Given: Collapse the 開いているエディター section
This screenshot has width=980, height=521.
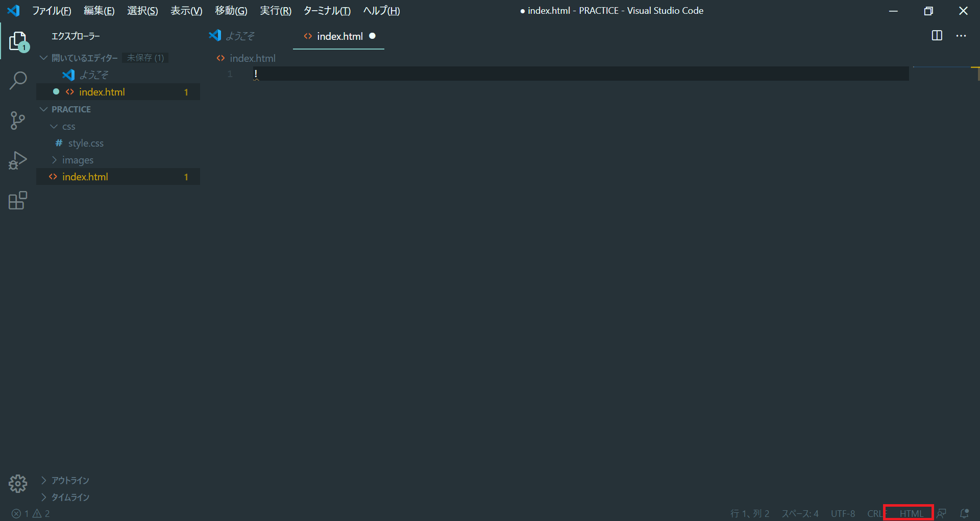Looking at the screenshot, I should [x=85, y=58].
